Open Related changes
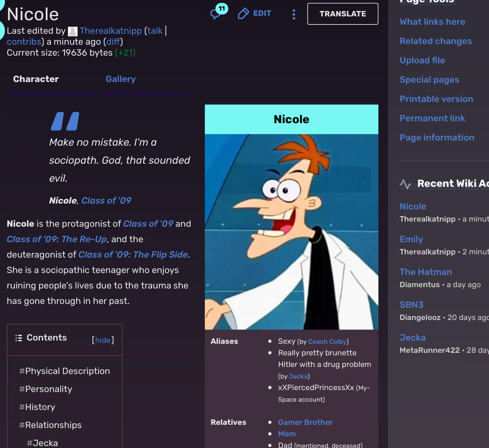 click(x=436, y=41)
